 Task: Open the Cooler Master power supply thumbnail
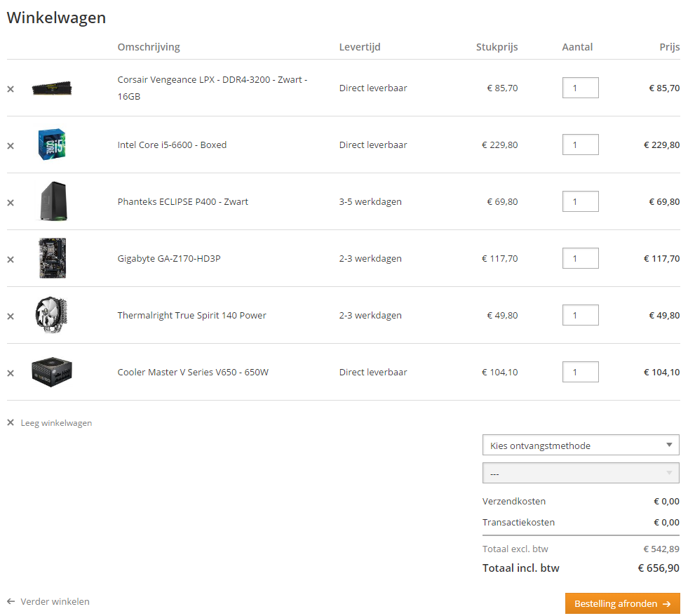[52, 372]
